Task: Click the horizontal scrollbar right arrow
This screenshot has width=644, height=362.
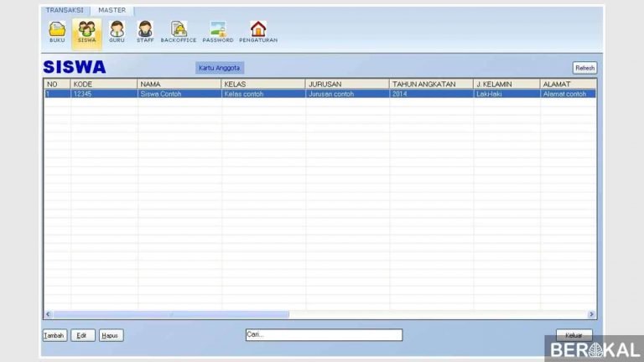Action: pos(591,314)
